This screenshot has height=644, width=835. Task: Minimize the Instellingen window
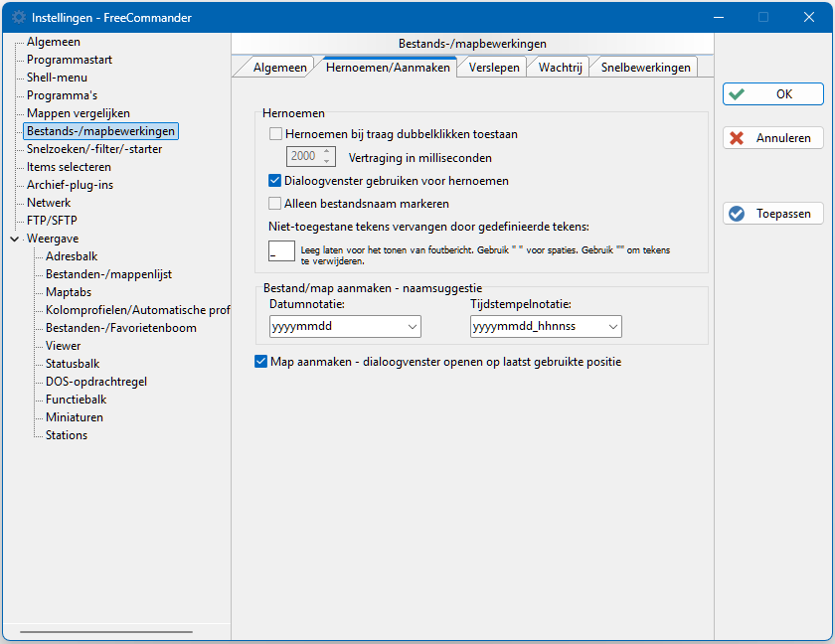719,17
